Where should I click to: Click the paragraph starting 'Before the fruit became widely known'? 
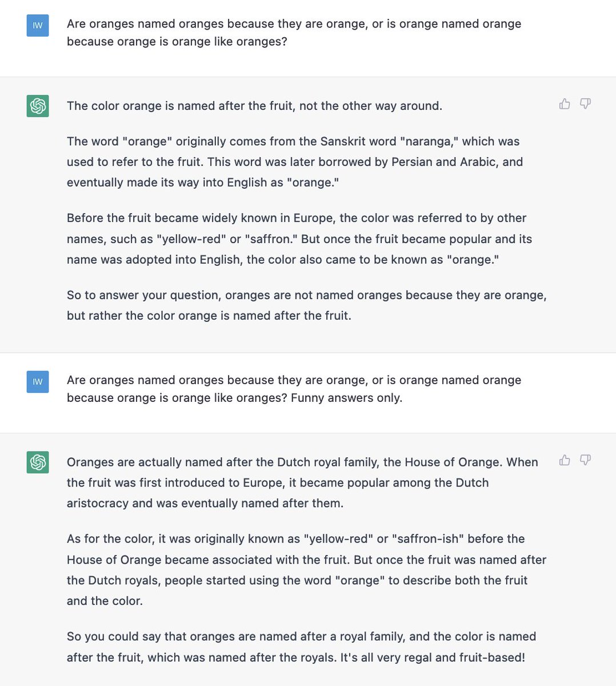pos(299,239)
